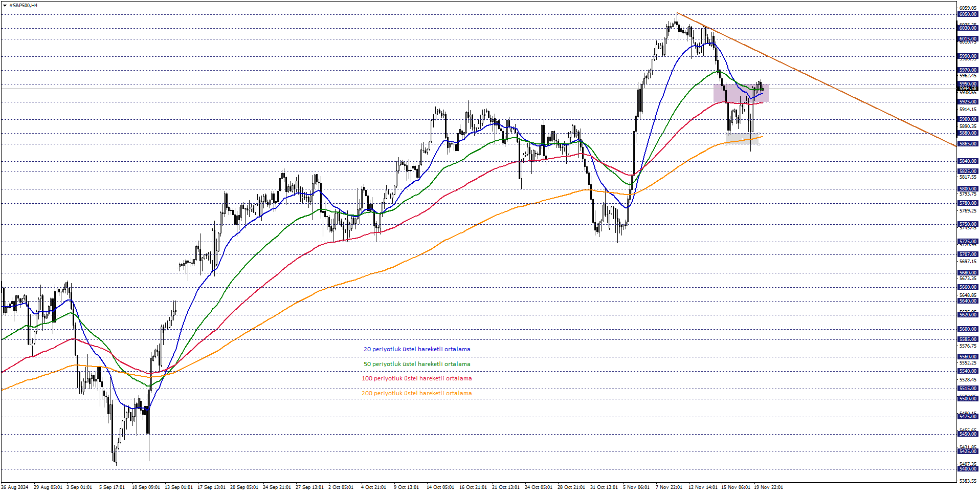Click the 5840.00 price level label
Screen dimensions: 980x493
968,161
